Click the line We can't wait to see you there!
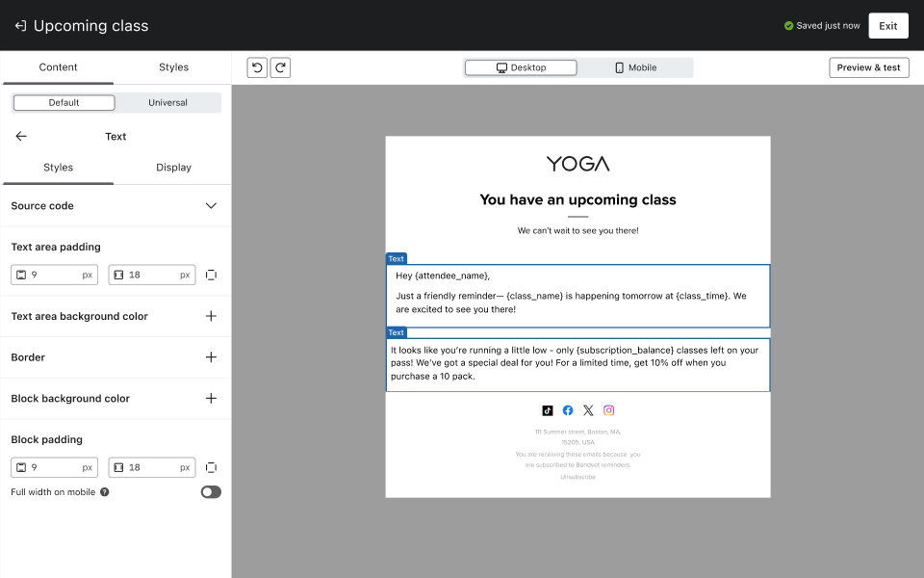The image size is (924, 578). pos(578,230)
